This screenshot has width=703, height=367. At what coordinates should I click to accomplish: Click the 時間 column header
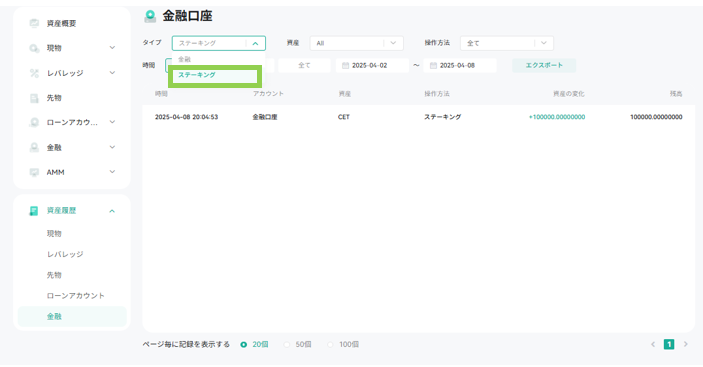[x=161, y=94]
